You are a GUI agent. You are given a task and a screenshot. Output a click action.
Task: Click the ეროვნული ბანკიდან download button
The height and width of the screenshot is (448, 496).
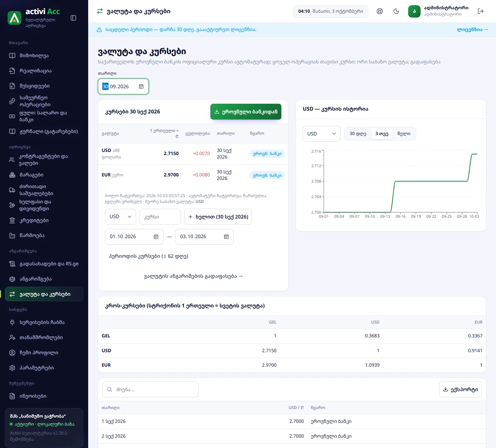tap(246, 112)
